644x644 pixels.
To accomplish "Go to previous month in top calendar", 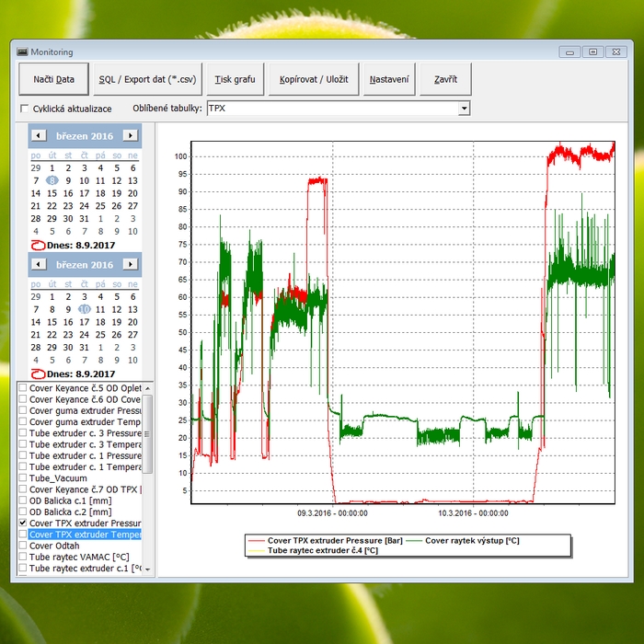I will pos(39,135).
